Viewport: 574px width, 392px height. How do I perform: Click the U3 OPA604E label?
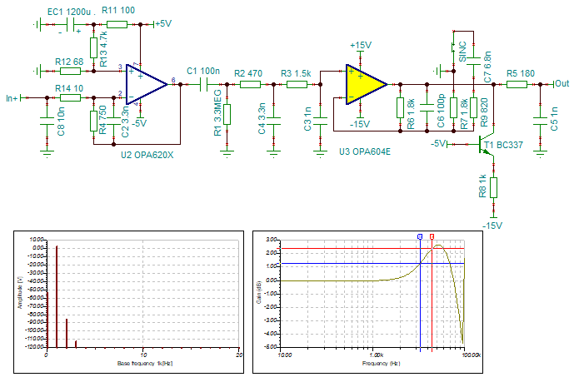[365, 151]
